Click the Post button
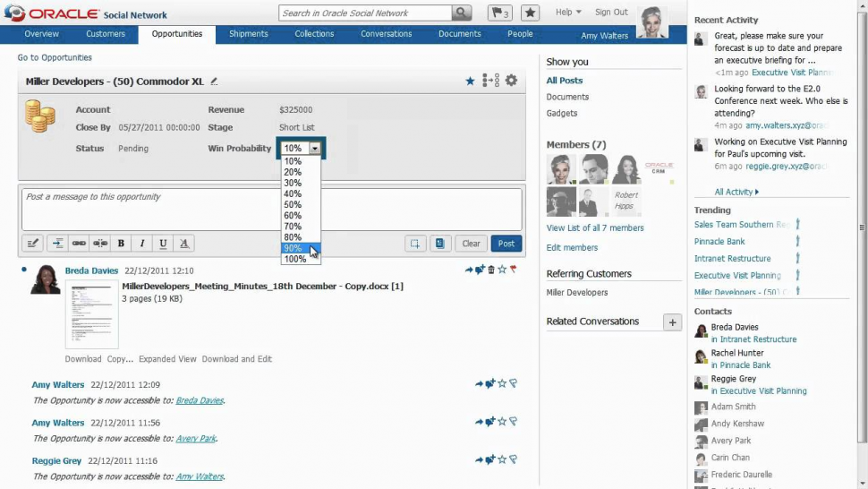 click(x=506, y=244)
